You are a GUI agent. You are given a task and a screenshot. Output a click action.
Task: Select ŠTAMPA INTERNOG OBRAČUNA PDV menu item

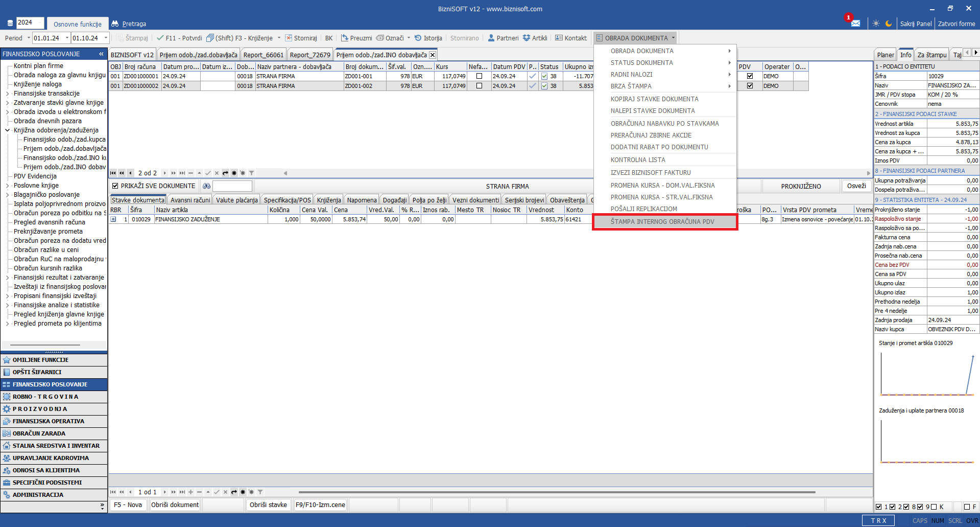tap(662, 222)
